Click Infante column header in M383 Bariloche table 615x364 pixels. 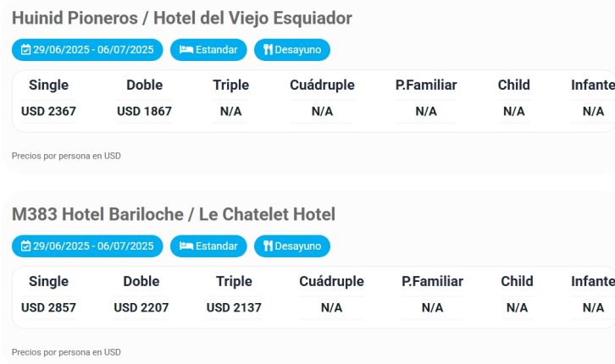593,281
